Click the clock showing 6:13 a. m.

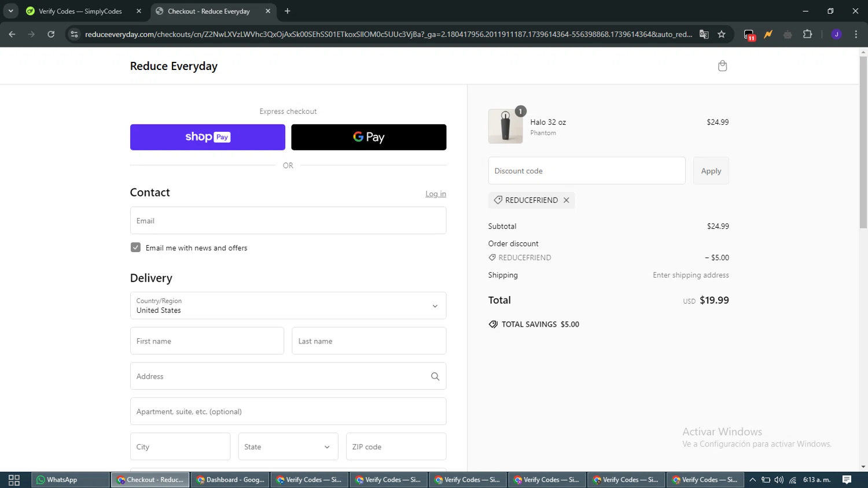tap(816, 480)
